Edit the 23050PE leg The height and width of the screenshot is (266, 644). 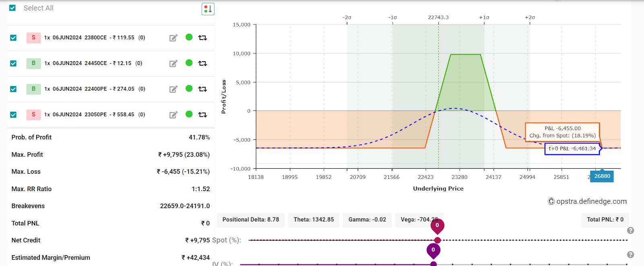173,115
